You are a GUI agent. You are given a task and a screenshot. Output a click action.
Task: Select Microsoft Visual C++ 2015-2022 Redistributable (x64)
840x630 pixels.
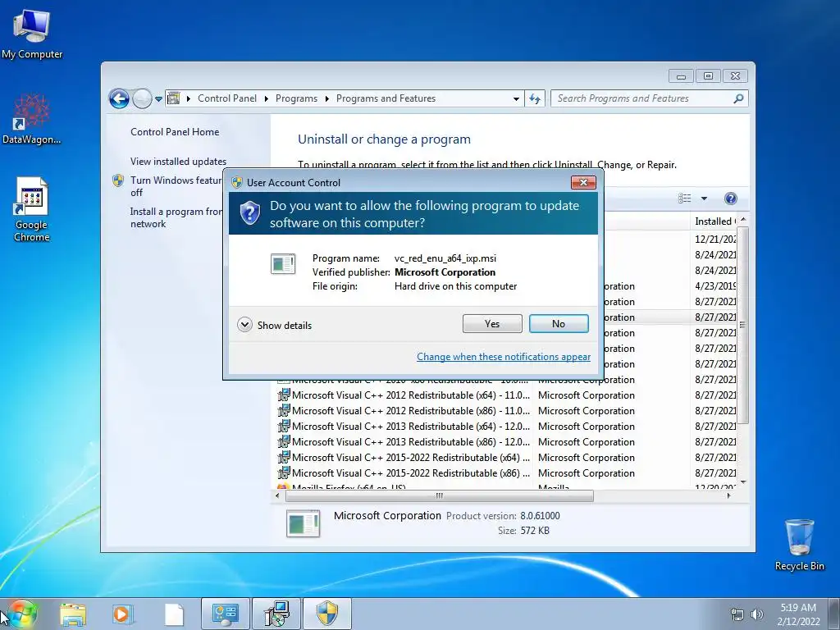point(410,458)
